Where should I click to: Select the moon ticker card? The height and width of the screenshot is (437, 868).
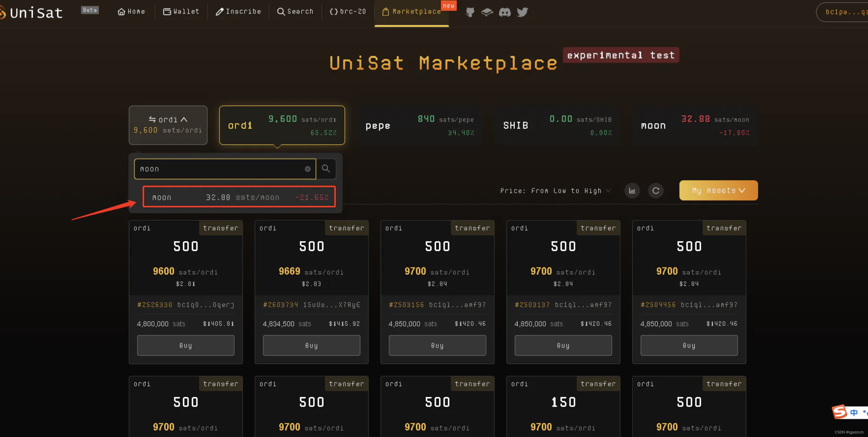point(695,125)
